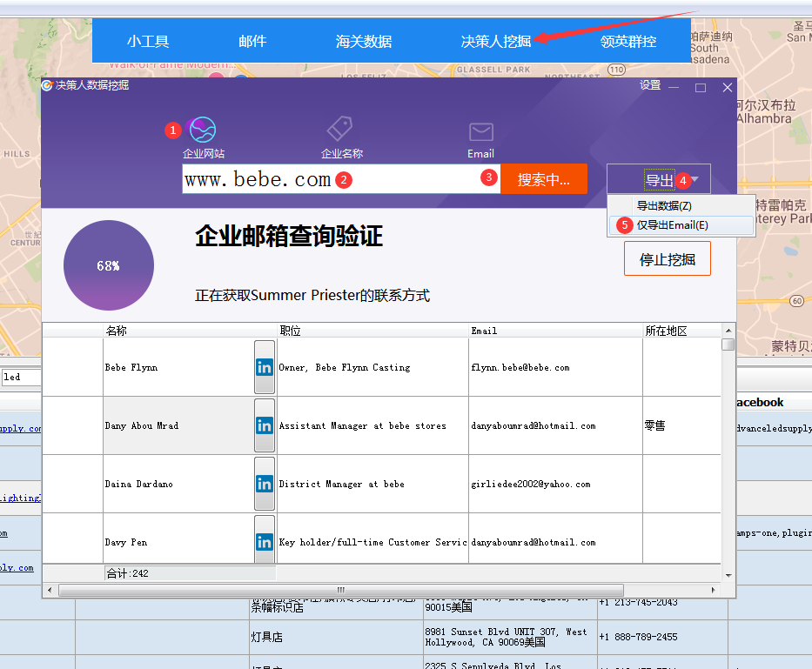The image size is (812, 669).
Task: Expand the 导出 dropdown button
Action: click(x=659, y=180)
